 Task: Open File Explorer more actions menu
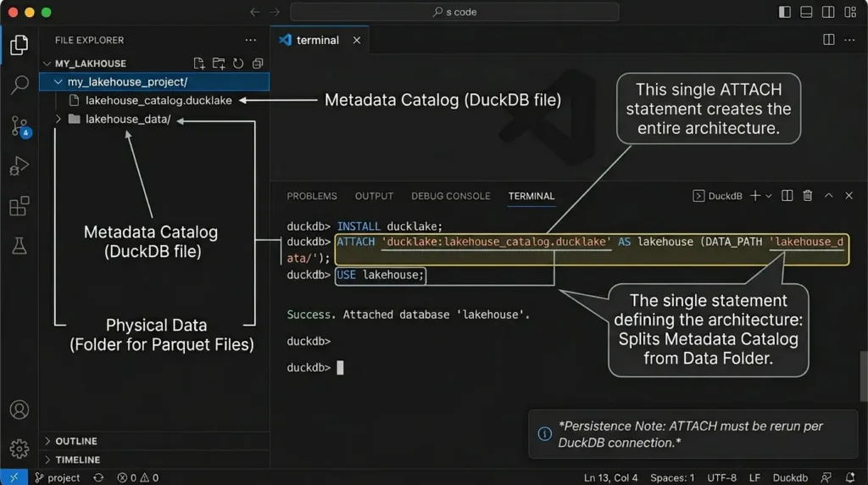tap(251, 40)
